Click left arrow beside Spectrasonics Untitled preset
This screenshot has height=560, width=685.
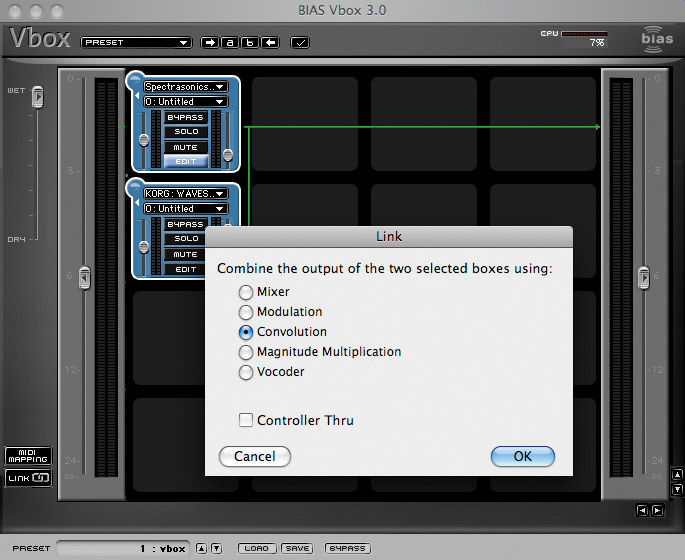tap(137, 96)
